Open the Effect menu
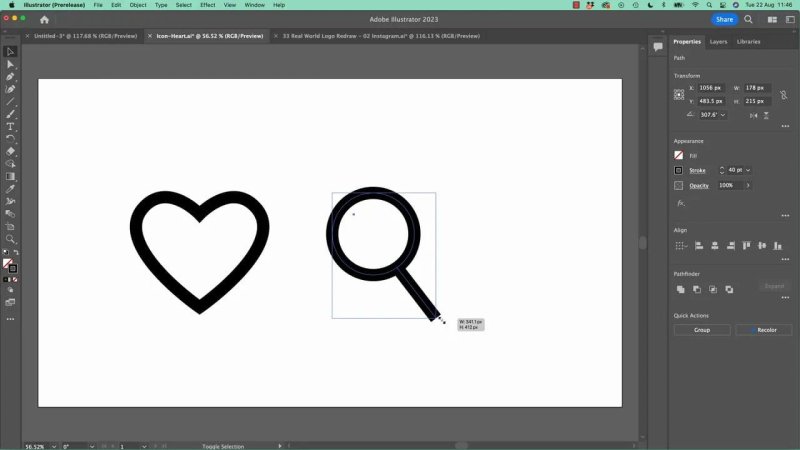Image resolution: width=800 pixels, height=450 pixels. pos(207,5)
